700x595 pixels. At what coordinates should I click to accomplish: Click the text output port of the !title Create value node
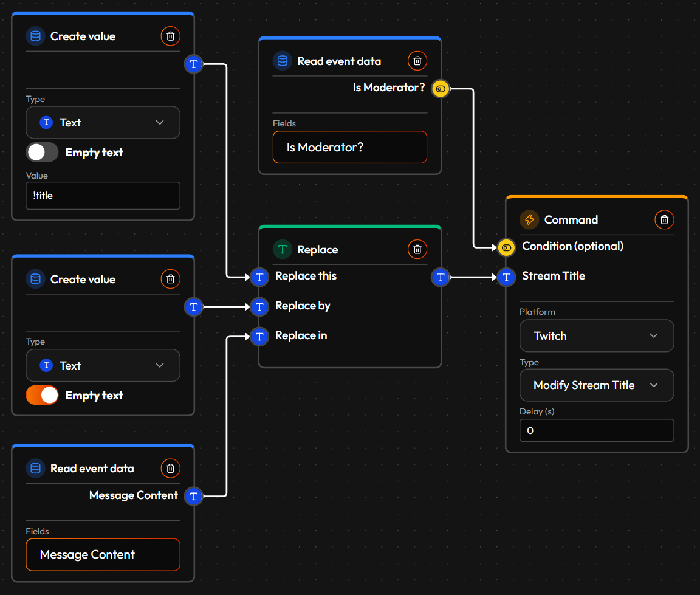194,64
